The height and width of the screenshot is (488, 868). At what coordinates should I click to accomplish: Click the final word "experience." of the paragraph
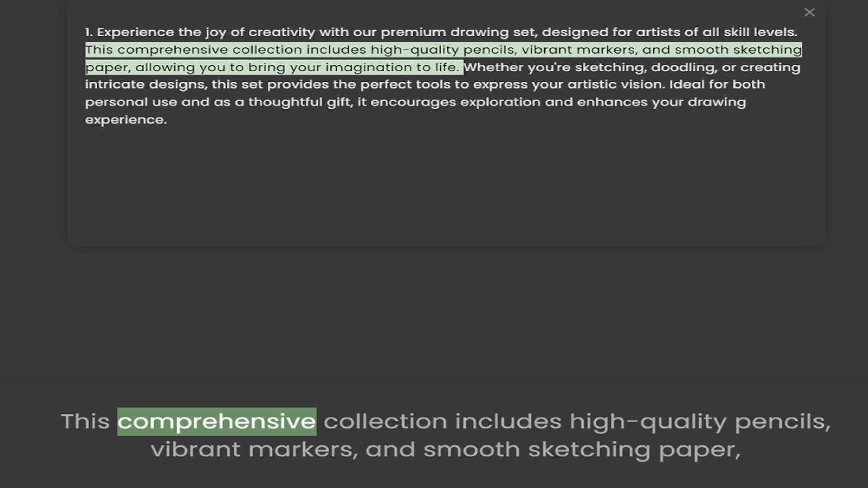[126, 120]
